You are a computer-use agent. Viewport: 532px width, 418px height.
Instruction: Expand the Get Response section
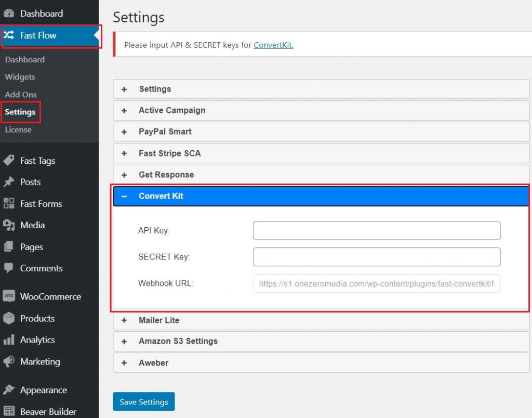click(x=321, y=175)
